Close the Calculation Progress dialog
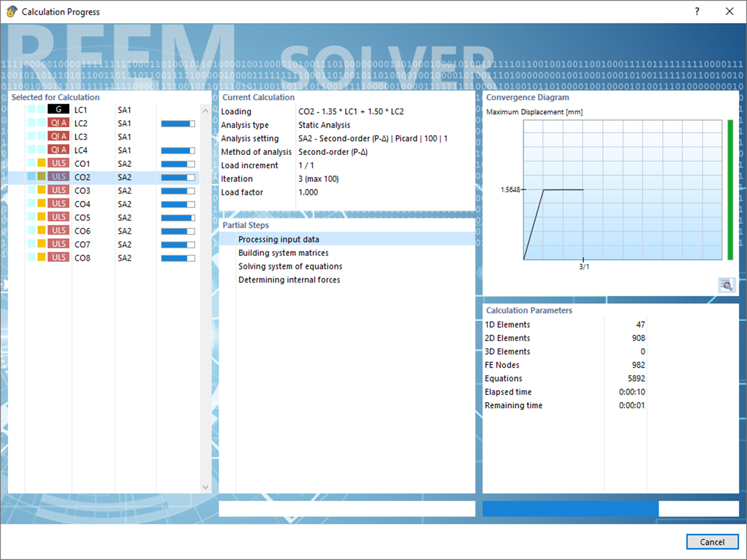Image resolution: width=747 pixels, height=560 pixels. (730, 11)
